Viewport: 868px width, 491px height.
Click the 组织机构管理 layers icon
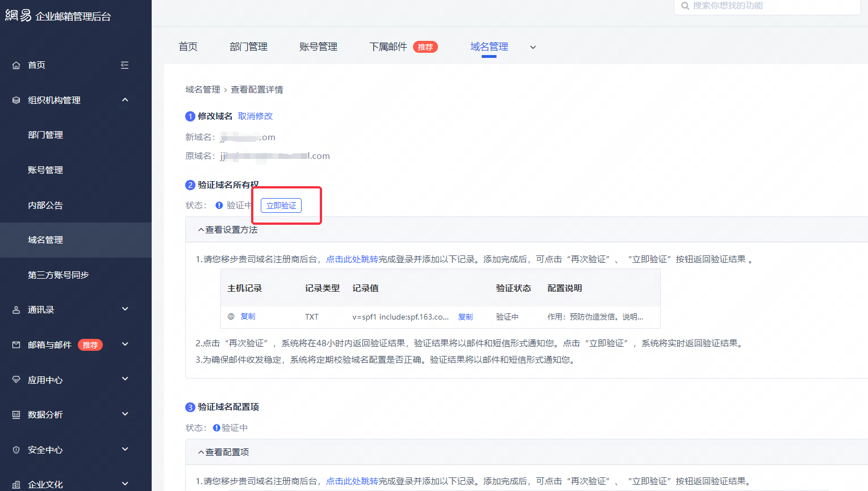[x=16, y=100]
